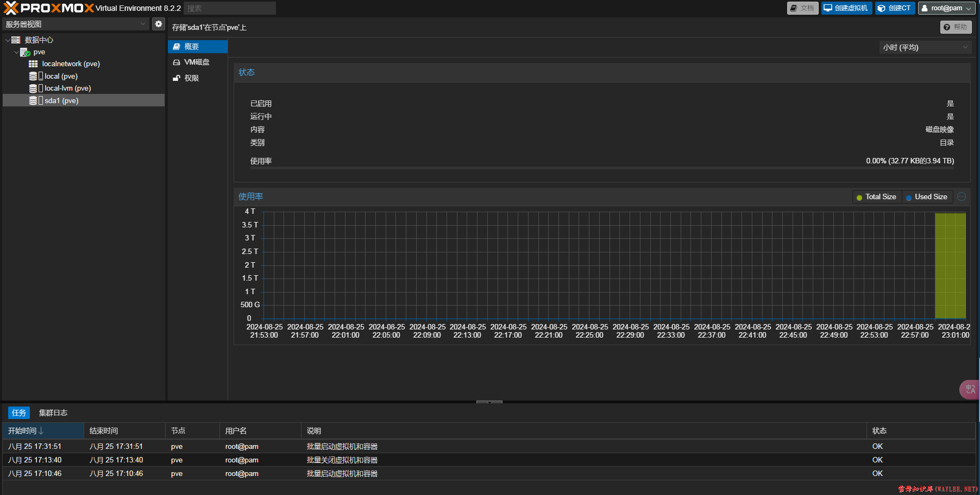Sort by 节点 column header
The image size is (980, 495).
192,431
